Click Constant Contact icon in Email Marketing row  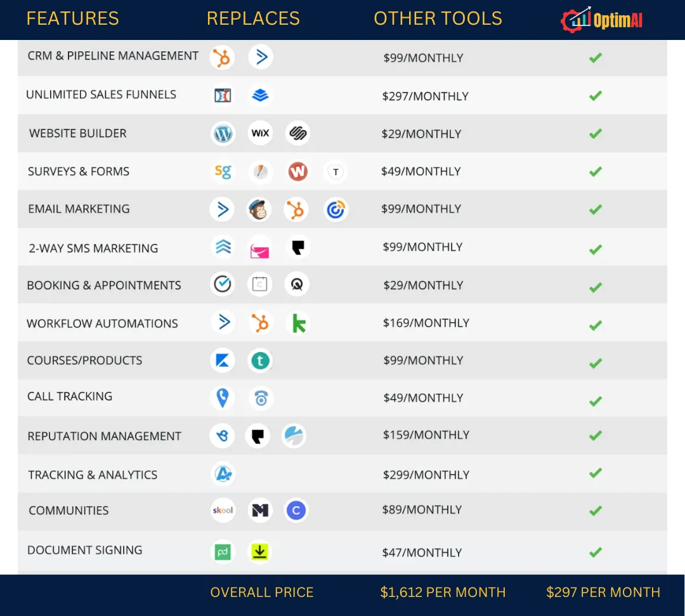pos(336,210)
